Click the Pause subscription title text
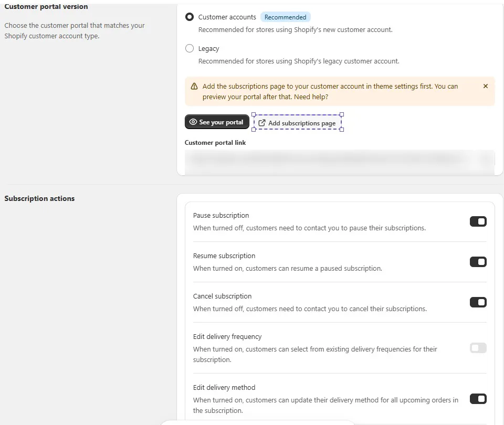The width and height of the screenshot is (504, 425). (221, 215)
